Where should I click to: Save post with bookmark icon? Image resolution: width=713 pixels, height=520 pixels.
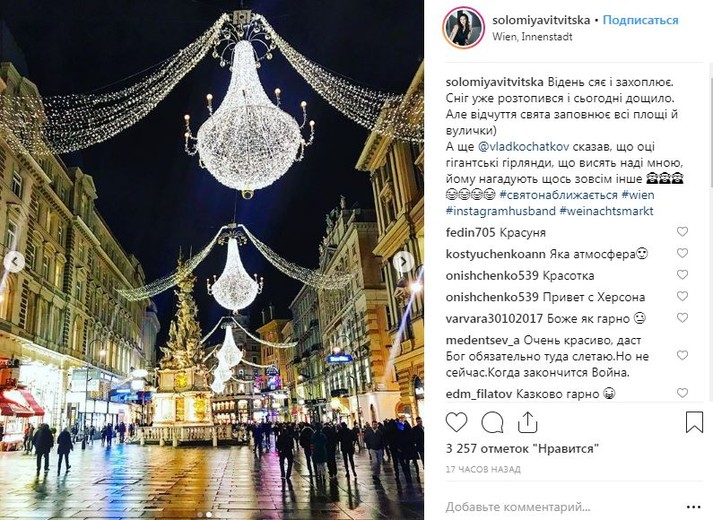[694, 422]
